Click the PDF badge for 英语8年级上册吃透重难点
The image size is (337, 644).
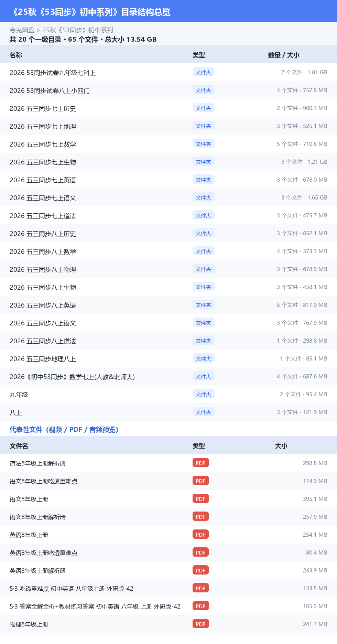(200, 552)
